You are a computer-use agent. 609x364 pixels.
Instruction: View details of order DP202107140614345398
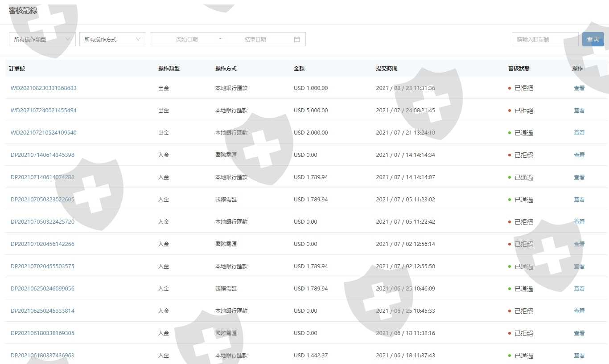[579, 155]
